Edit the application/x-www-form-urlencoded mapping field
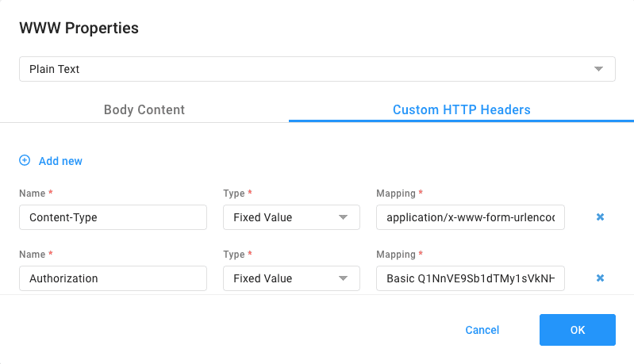 pos(471,217)
